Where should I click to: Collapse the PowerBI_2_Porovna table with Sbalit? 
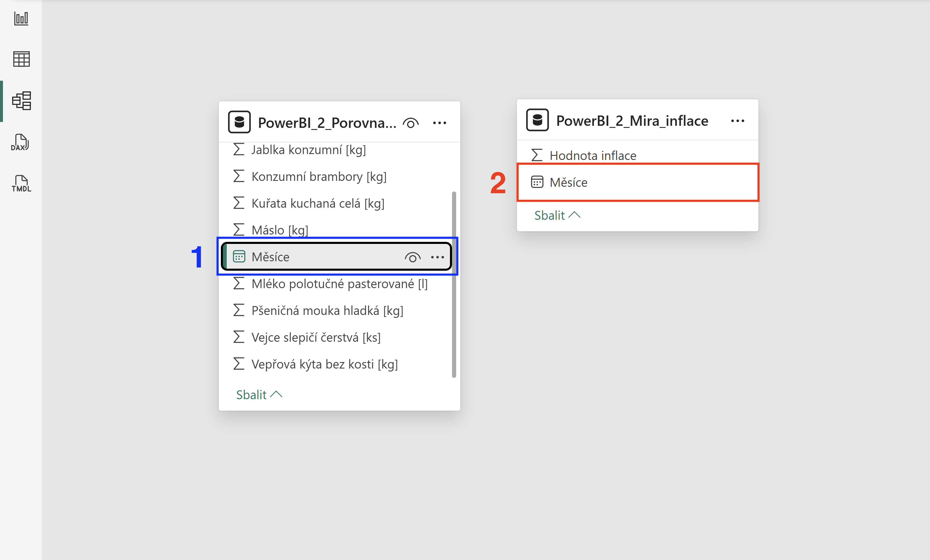tap(259, 395)
